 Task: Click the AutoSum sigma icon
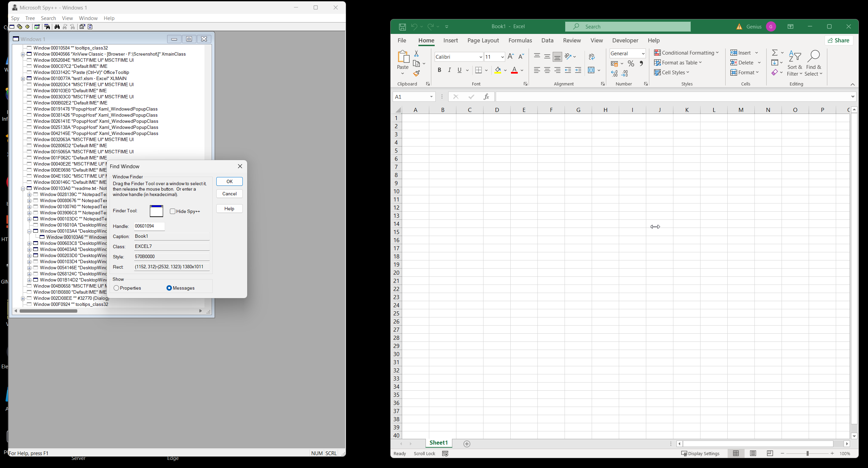point(775,53)
